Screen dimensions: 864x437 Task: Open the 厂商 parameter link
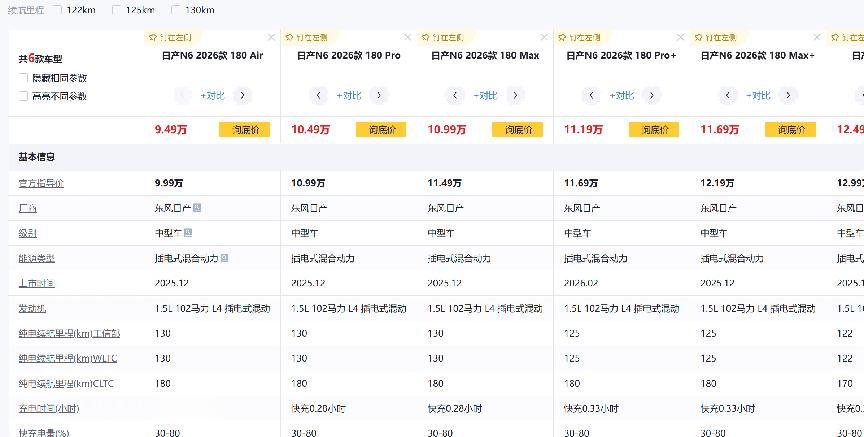tap(28, 208)
